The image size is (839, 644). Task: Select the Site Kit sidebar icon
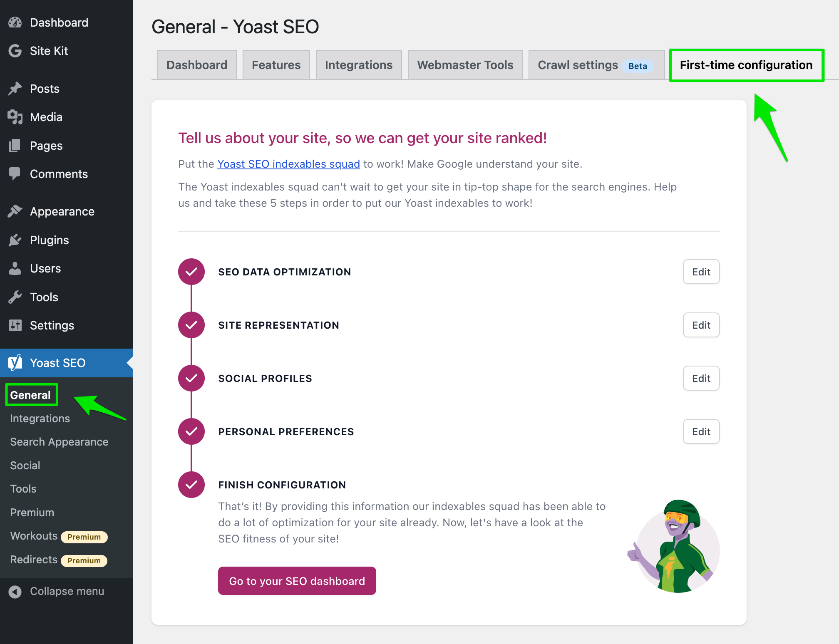(x=15, y=51)
